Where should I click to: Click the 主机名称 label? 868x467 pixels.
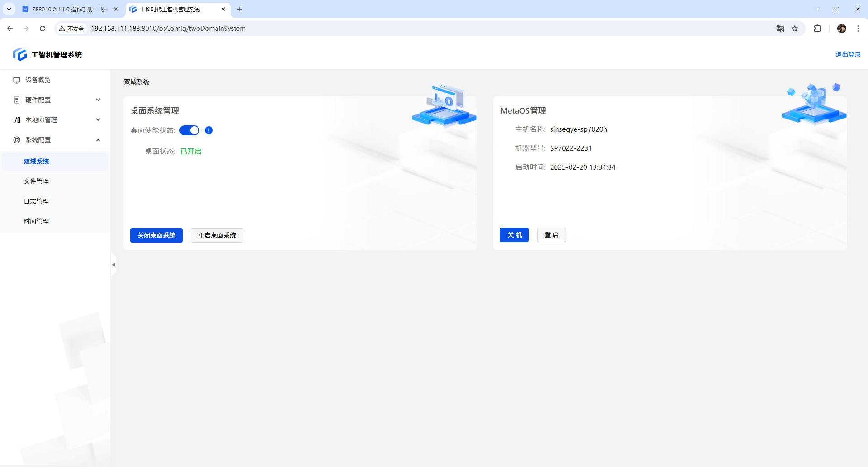click(x=530, y=129)
